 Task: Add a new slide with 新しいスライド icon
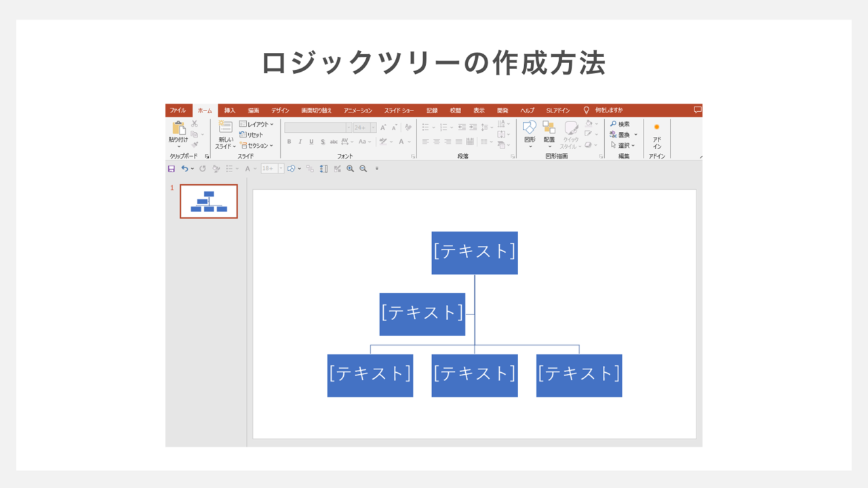(x=226, y=127)
